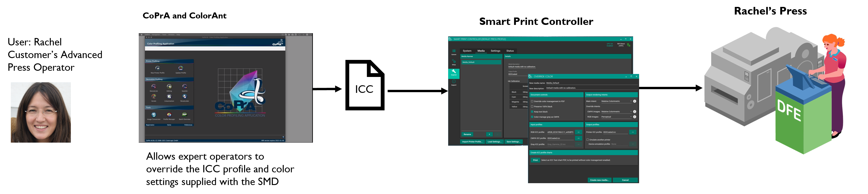Open Batch Overview in CoPrA
The image size is (868, 194).
(184, 116)
